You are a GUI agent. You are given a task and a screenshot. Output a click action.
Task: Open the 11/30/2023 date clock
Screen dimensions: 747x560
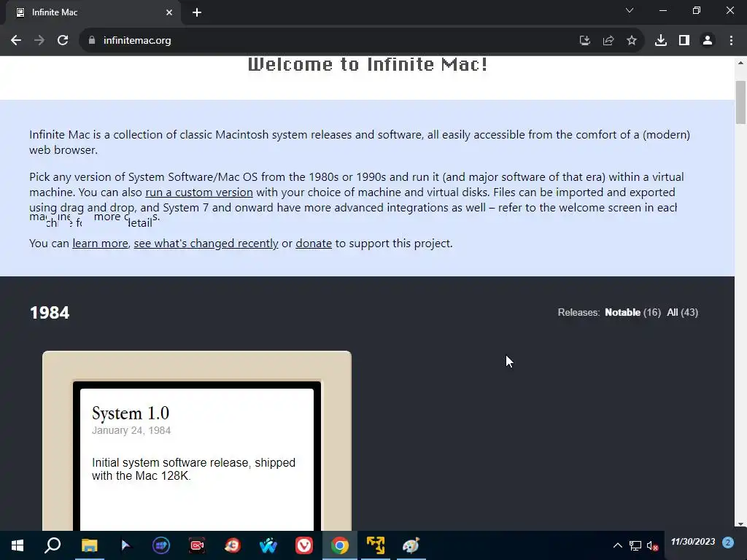click(x=693, y=542)
